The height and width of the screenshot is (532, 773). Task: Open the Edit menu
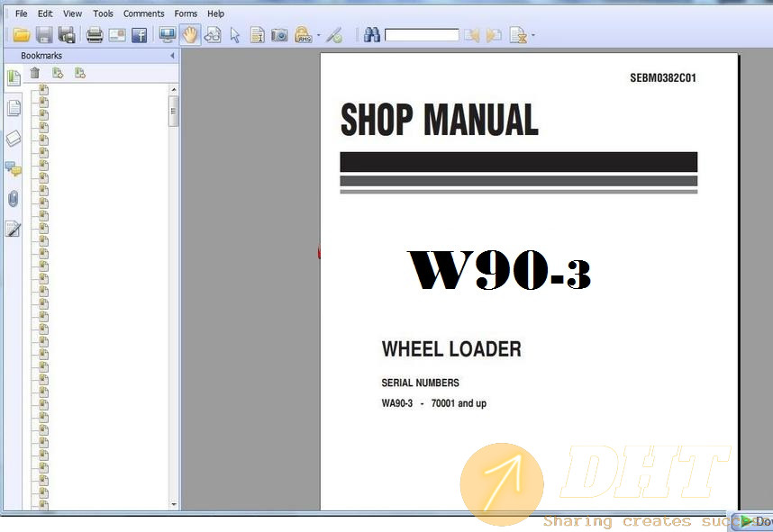pos(45,14)
